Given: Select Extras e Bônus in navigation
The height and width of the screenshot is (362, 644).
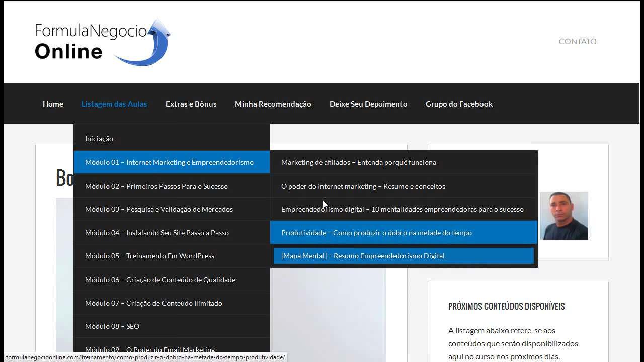Looking at the screenshot, I should [191, 104].
